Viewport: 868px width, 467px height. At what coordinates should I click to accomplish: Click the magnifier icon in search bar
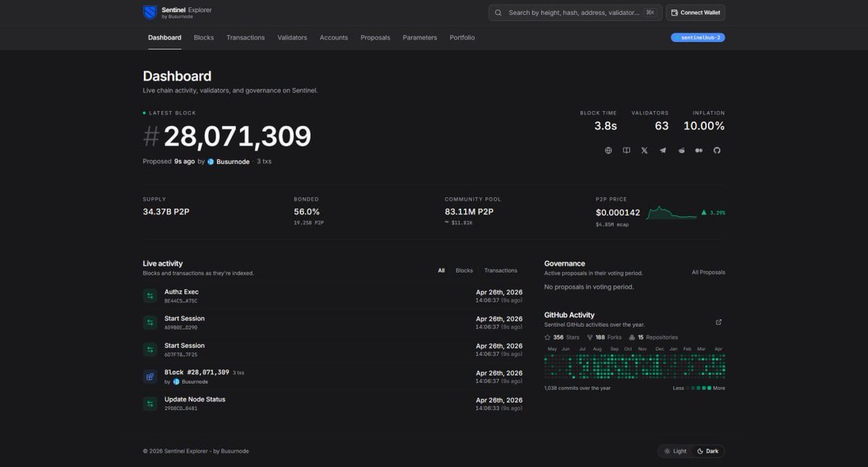(499, 12)
